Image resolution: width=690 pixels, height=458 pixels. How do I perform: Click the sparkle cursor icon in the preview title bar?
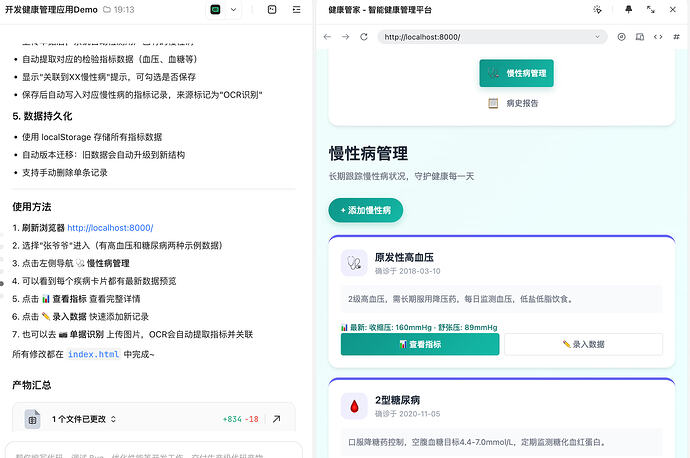coord(597,10)
